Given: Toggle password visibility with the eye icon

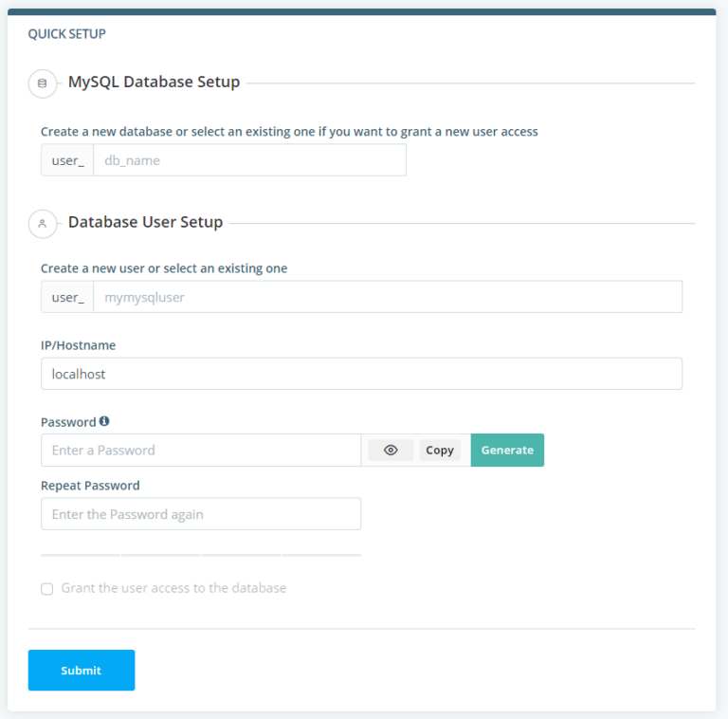Looking at the screenshot, I should [x=391, y=450].
